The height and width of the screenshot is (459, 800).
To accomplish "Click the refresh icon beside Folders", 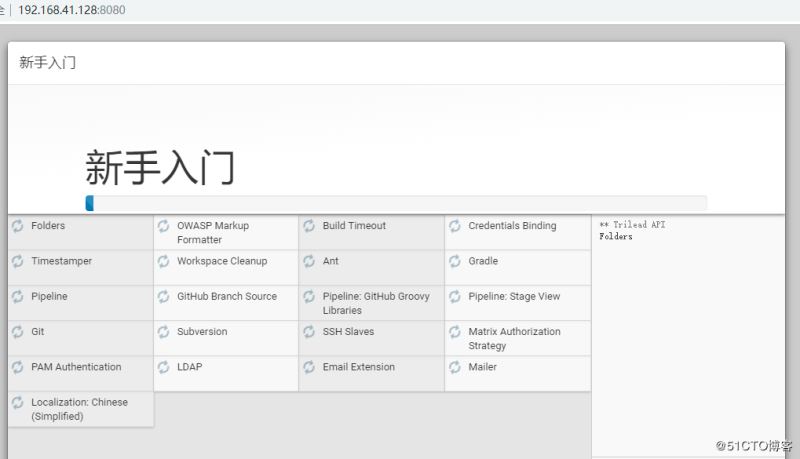I will [18, 226].
